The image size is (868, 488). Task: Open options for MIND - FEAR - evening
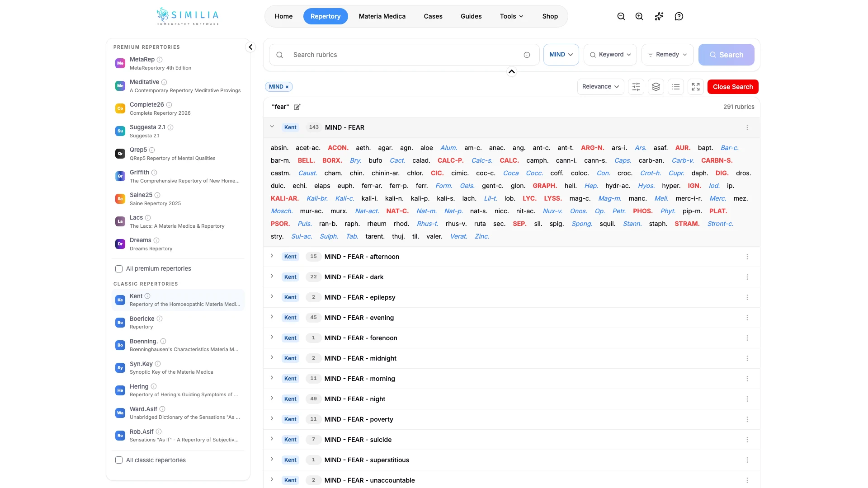point(747,318)
